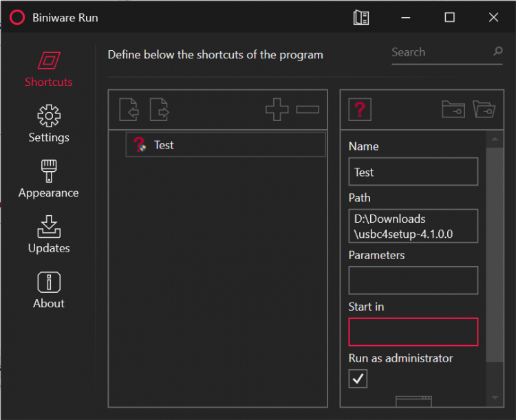Open the About tab
Screen dimensions: 516x420
pyautogui.click(x=49, y=289)
